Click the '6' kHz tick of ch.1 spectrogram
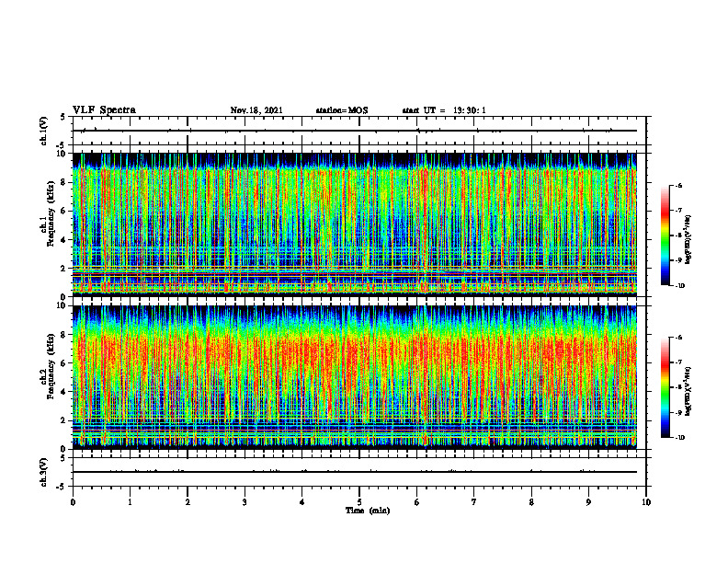 [65, 211]
